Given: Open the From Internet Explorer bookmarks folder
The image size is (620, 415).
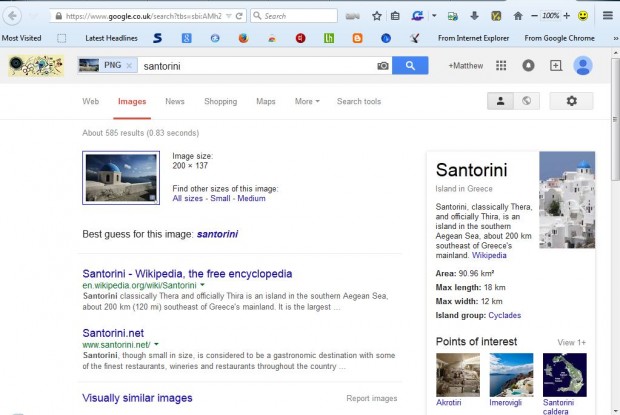Looking at the screenshot, I should coord(473,38).
